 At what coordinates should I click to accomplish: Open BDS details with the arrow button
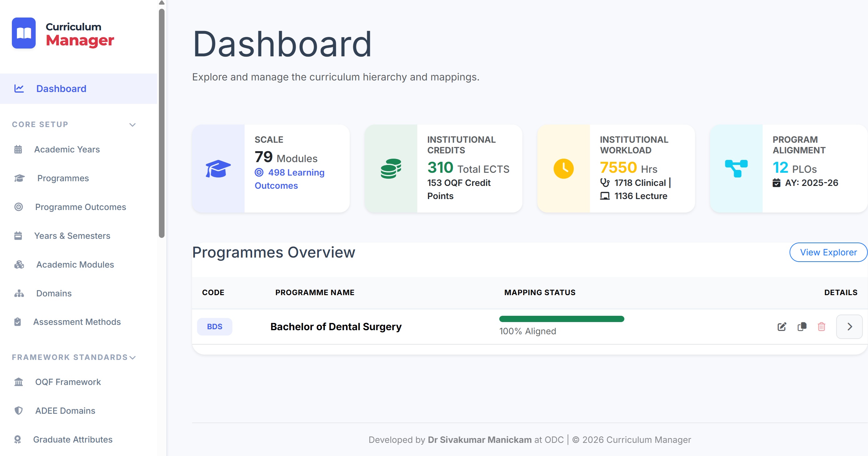[x=850, y=326]
